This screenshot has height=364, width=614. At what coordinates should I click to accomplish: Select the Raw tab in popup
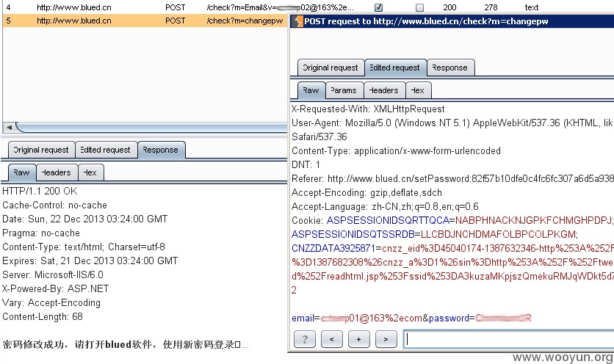311,90
